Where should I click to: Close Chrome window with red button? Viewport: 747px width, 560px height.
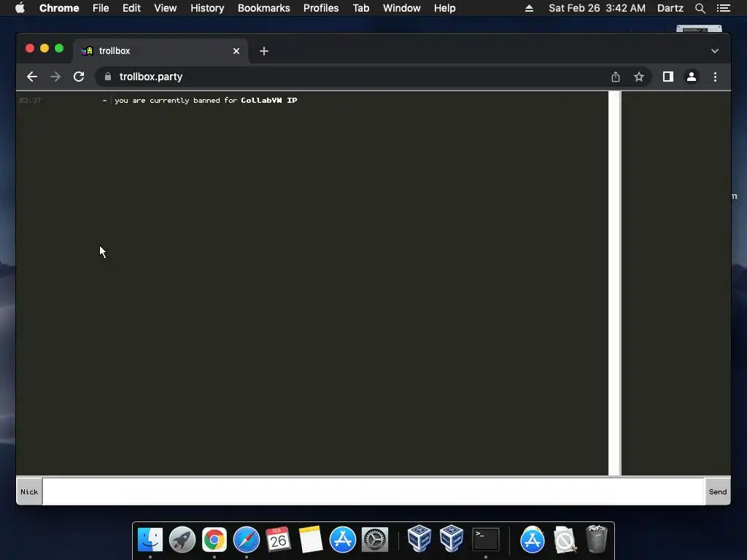click(x=29, y=48)
